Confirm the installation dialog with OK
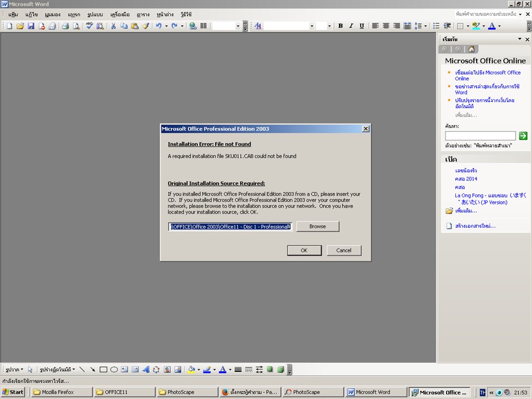 [304, 251]
